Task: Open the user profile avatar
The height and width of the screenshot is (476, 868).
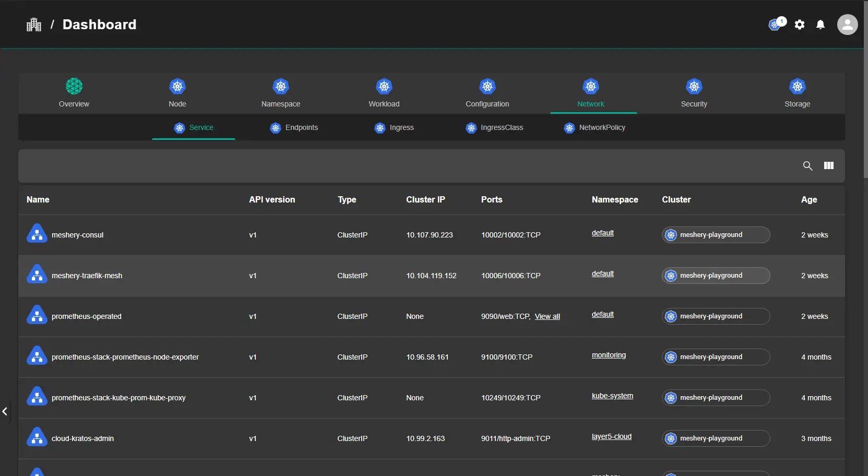Action: 847,25
